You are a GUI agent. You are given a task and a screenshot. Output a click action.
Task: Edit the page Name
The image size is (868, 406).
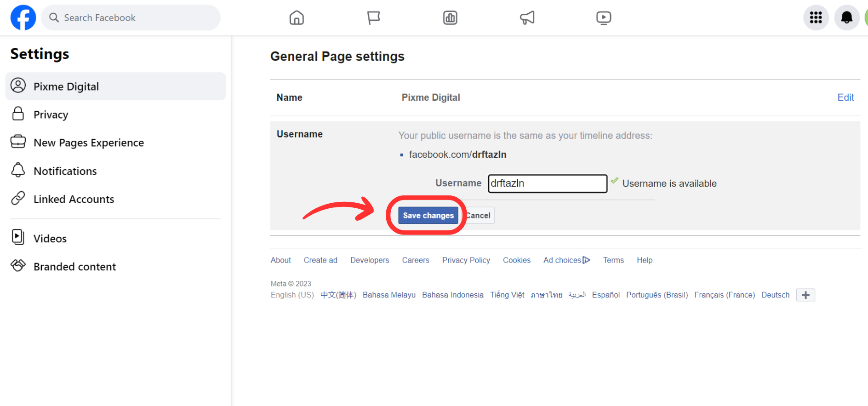click(x=845, y=97)
